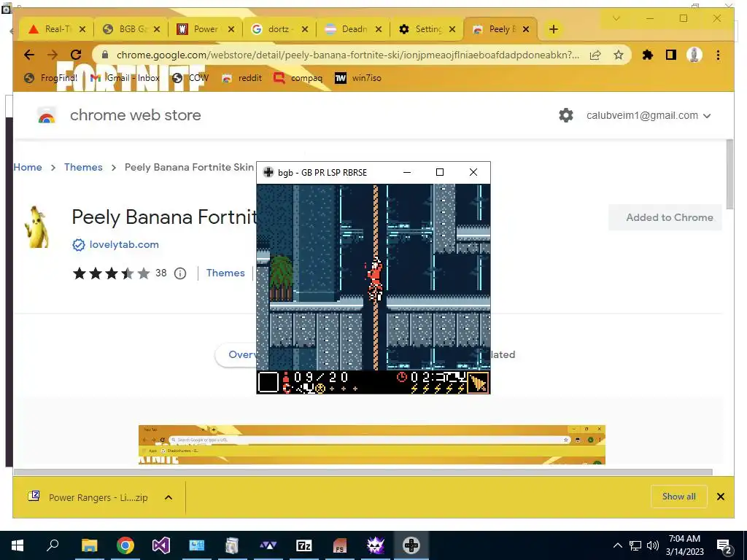Open File Explorer from the taskbar
The height and width of the screenshot is (560, 747).
pos(89,545)
